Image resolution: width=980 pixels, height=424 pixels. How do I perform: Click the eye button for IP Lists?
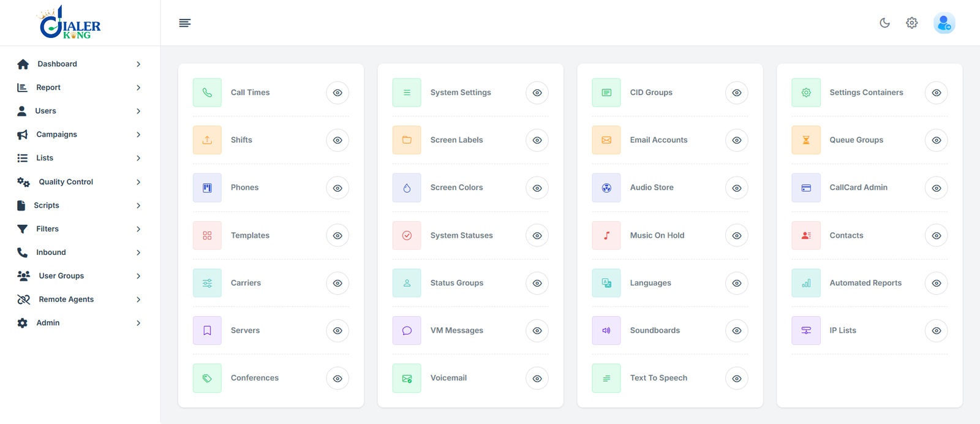(937, 331)
